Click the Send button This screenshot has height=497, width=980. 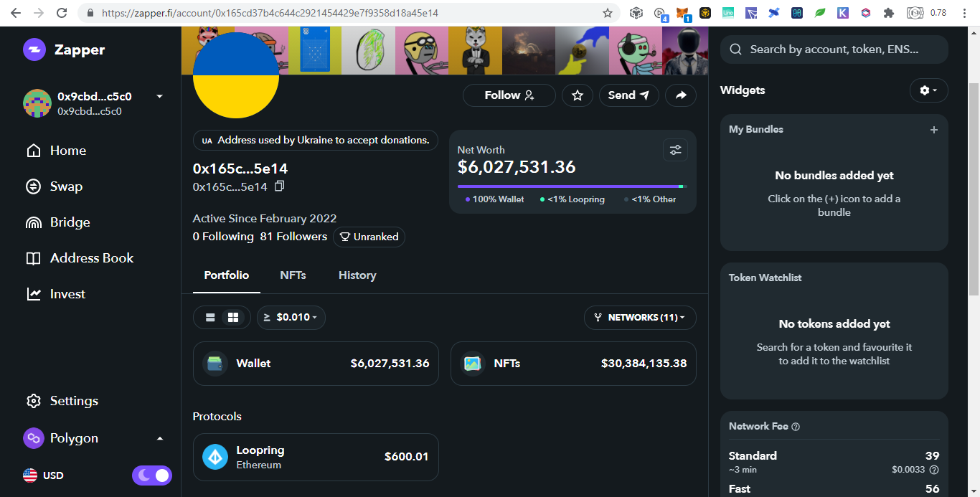[628, 95]
